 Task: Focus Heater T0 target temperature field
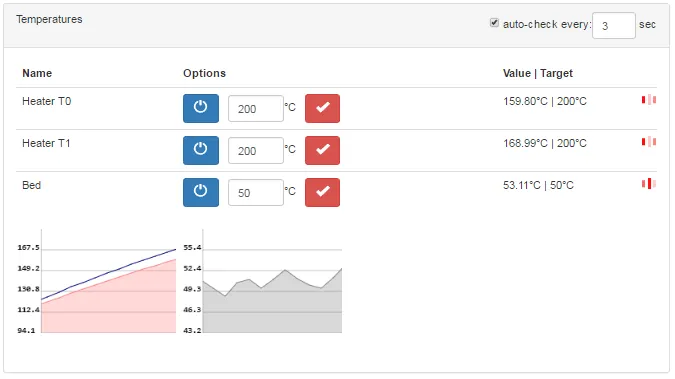(256, 109)
